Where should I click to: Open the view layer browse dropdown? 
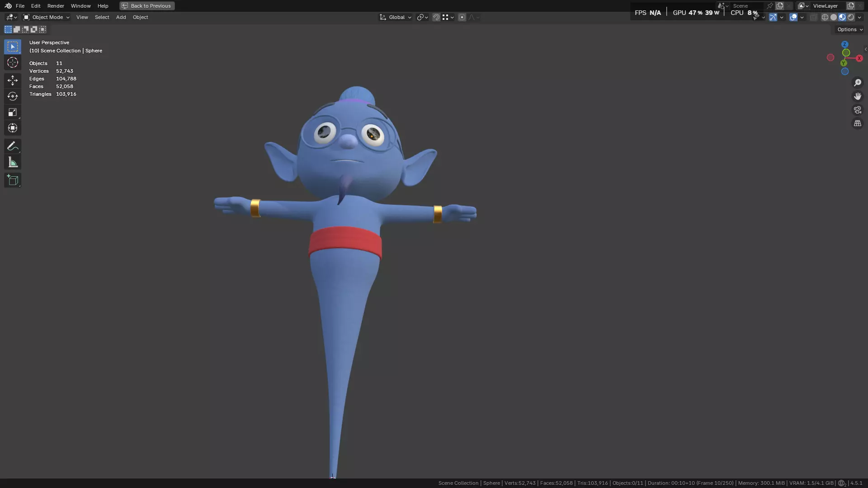803,6
